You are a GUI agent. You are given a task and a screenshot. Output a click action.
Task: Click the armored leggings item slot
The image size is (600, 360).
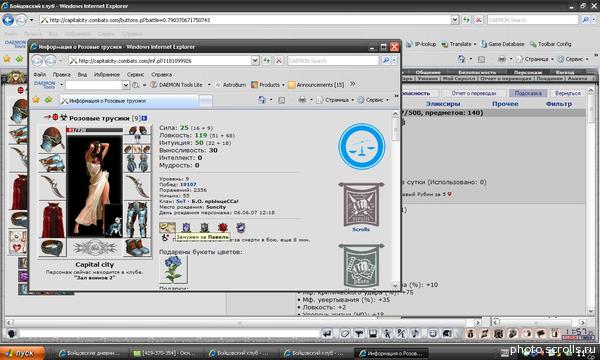[x=137, y=220]
